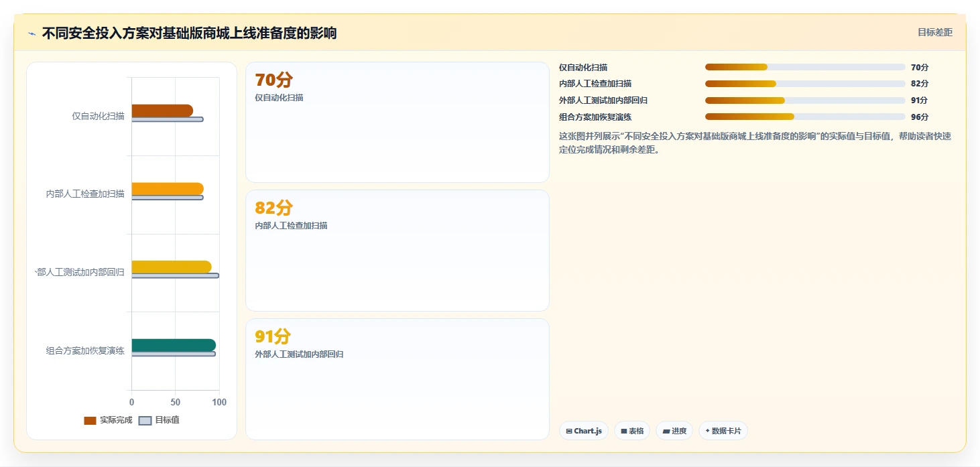Select the yellow 外部人工测试加内部回归 actual bar

point(172,267)
